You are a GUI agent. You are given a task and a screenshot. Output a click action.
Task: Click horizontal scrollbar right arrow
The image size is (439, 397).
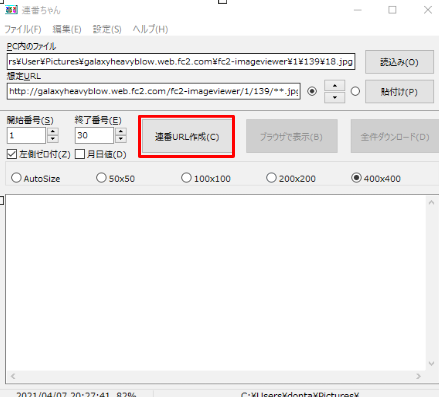pyautogui.click(x=418, y=376)
